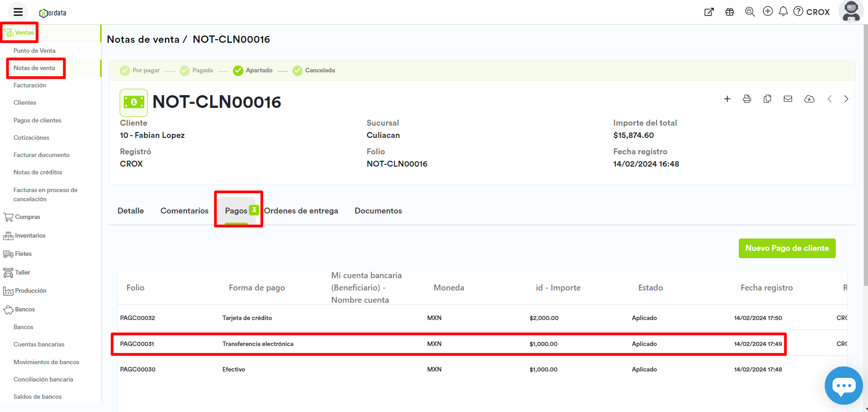Download the note with cloud icon
The width and height of the screenshot is (868, 412).
[809, 99]
